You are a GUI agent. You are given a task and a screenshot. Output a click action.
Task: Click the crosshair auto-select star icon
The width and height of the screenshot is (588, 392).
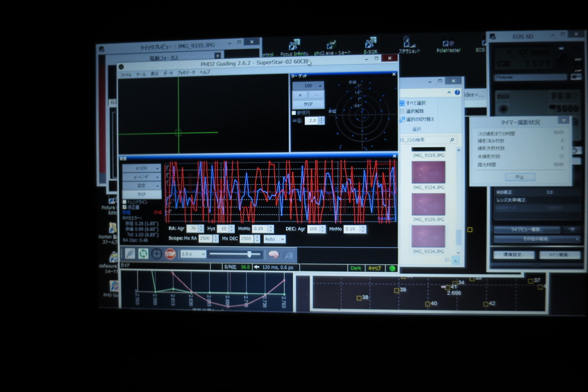pos(157,254)
